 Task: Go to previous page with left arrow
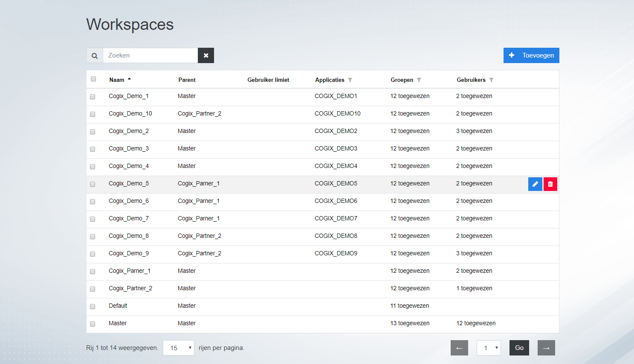tap(459, 348)
